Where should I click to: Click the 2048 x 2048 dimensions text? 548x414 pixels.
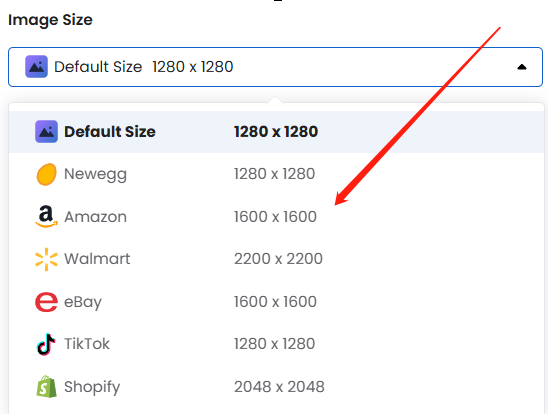[279, 387]
